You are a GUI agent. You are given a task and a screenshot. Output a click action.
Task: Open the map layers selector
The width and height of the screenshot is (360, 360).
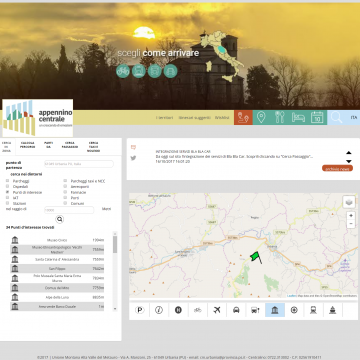click(349, 202)
